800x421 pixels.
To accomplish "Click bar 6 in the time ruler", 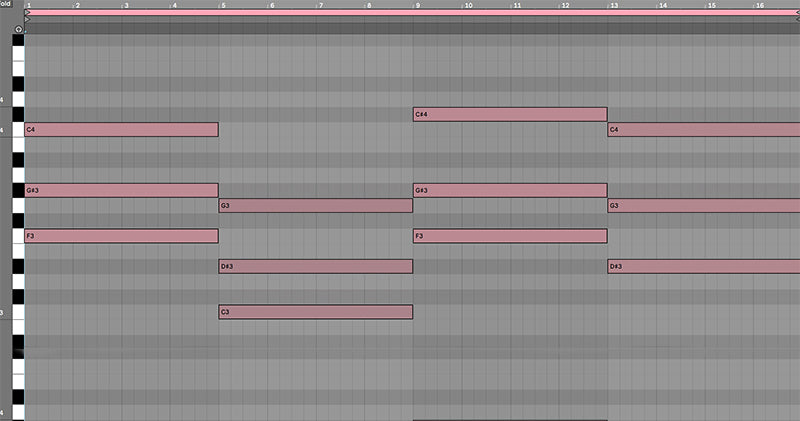I will pos(272,5).
